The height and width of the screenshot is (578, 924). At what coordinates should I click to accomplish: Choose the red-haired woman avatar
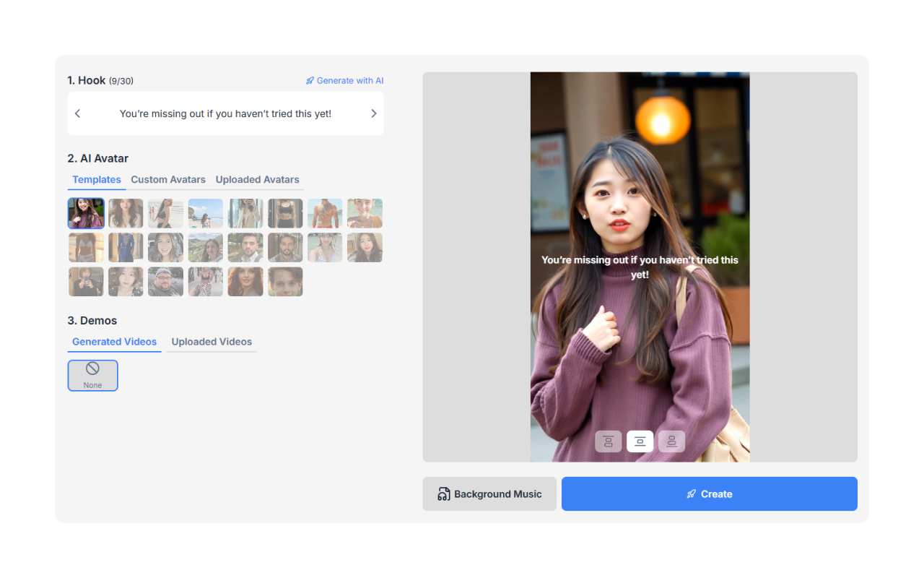245,282
